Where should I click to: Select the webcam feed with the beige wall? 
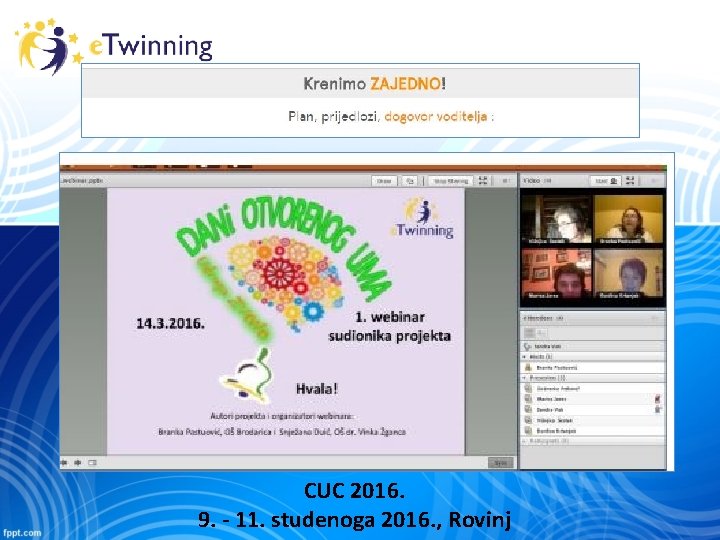point(629,274)
